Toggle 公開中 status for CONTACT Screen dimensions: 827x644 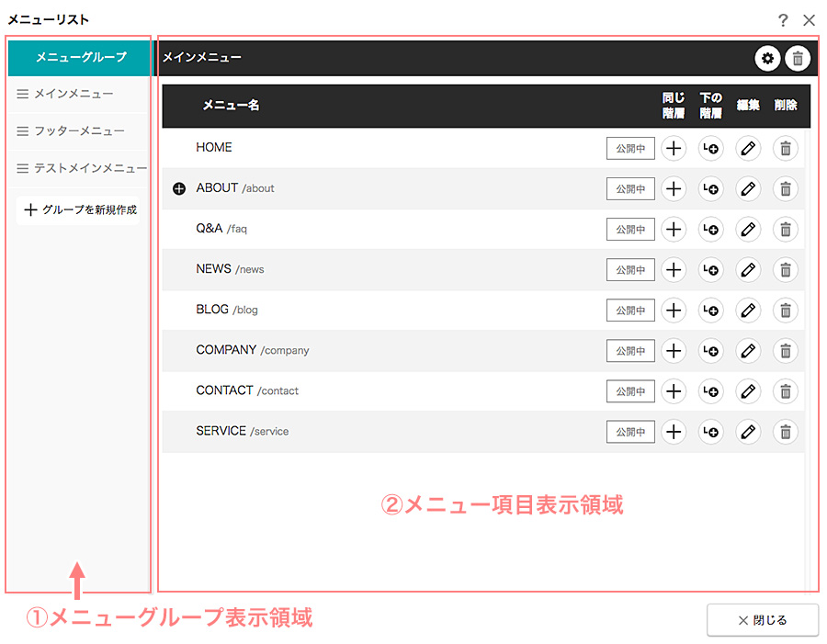pyautogui.click(x=630, y=391)
